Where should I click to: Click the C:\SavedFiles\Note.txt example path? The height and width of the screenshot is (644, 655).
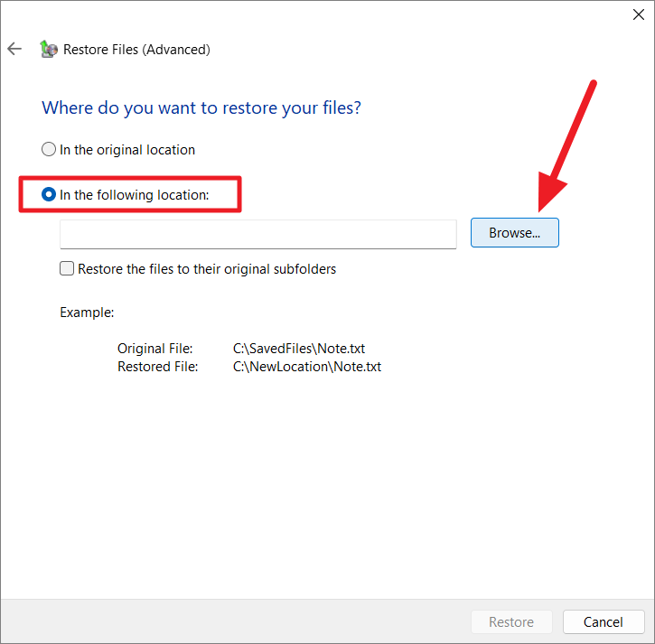coord(299,349)
